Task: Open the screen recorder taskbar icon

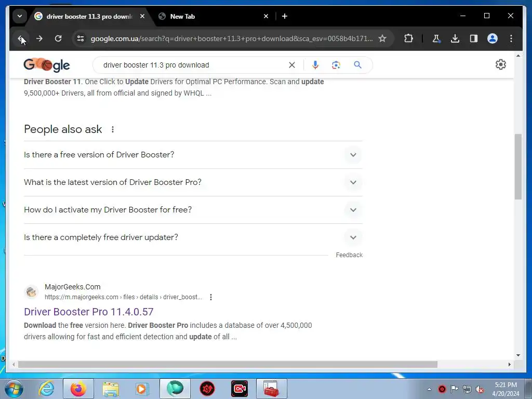Action: 239,389
